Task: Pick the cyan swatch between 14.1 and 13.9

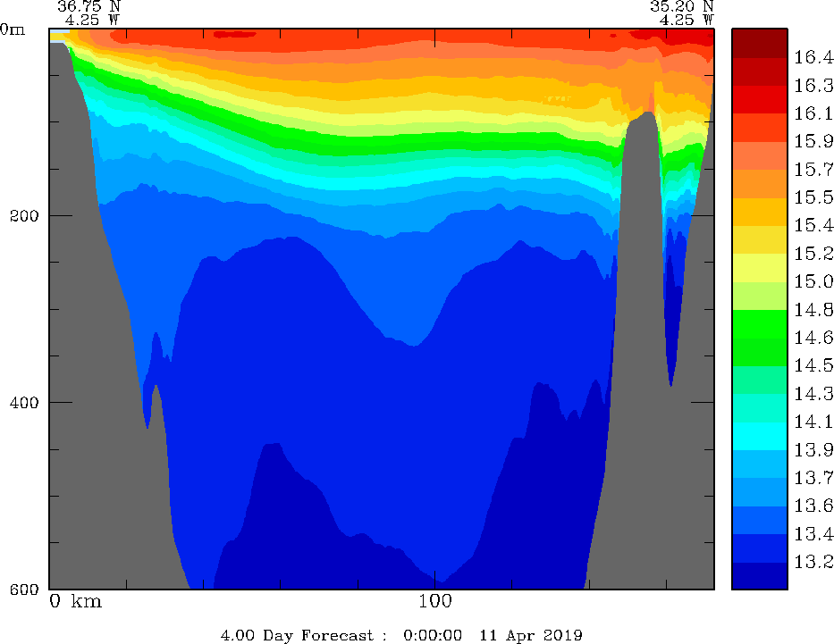Action: click(x=760, y=436)
